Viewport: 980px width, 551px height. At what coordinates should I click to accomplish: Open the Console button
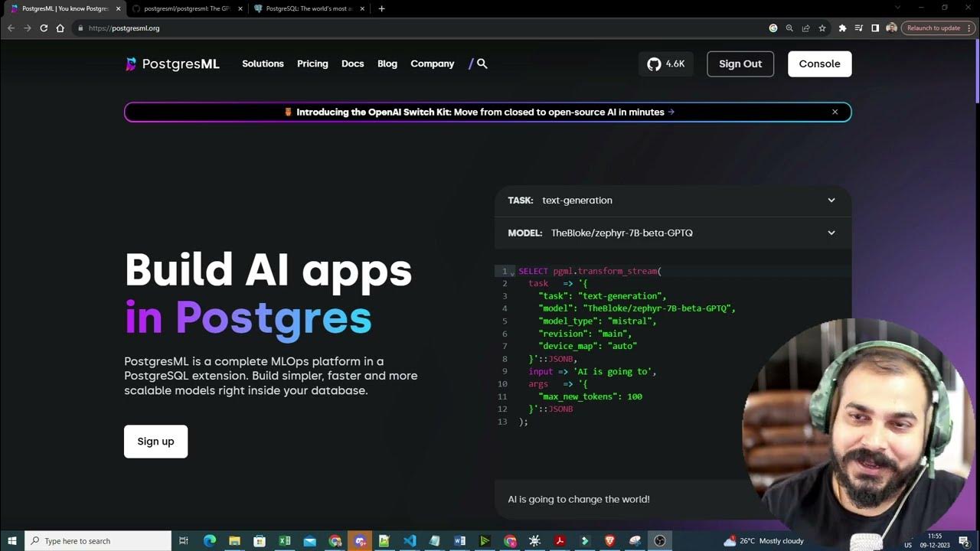819,64
